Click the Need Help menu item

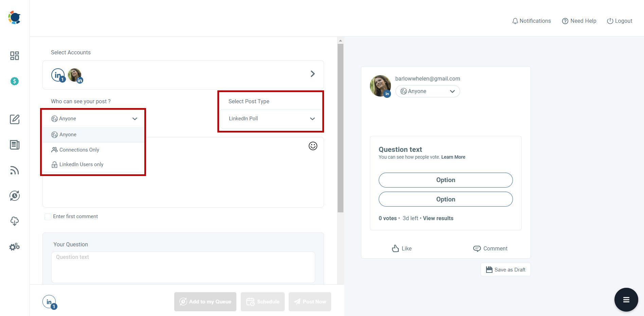(579, 21)
